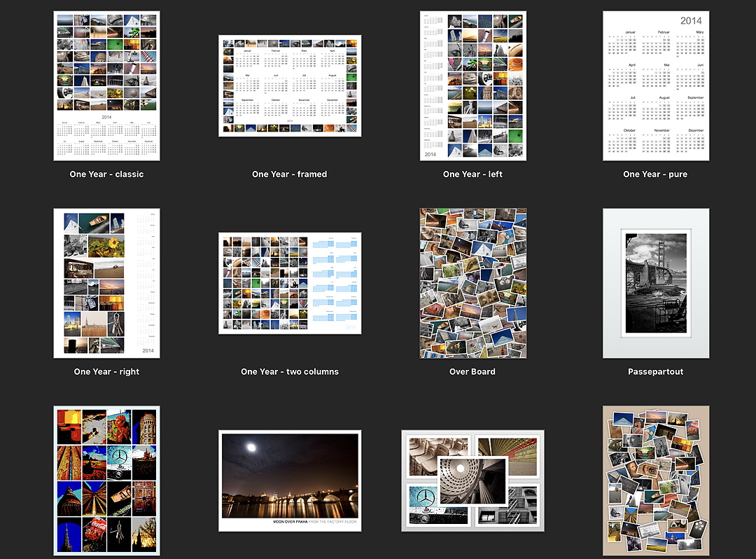Select the One Year - framed template thumbnail
This screenshot has height=559, width=756.
coord(290,86)
